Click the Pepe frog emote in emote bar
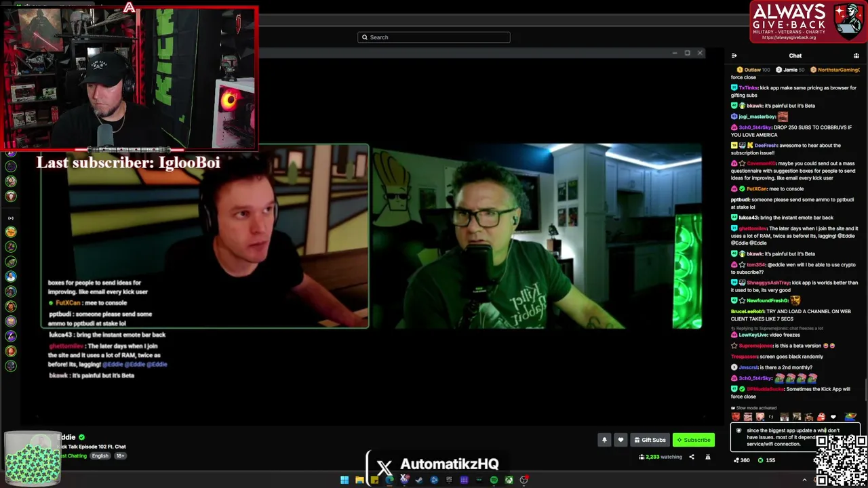This screenshot has height=488, width=868. [x=850, y=417]
